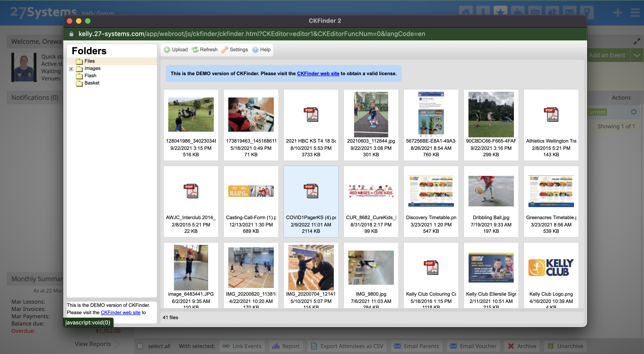Select the COVID1PagerKS PDF file
Screen dimensions: 644x354
click(311, 191)
